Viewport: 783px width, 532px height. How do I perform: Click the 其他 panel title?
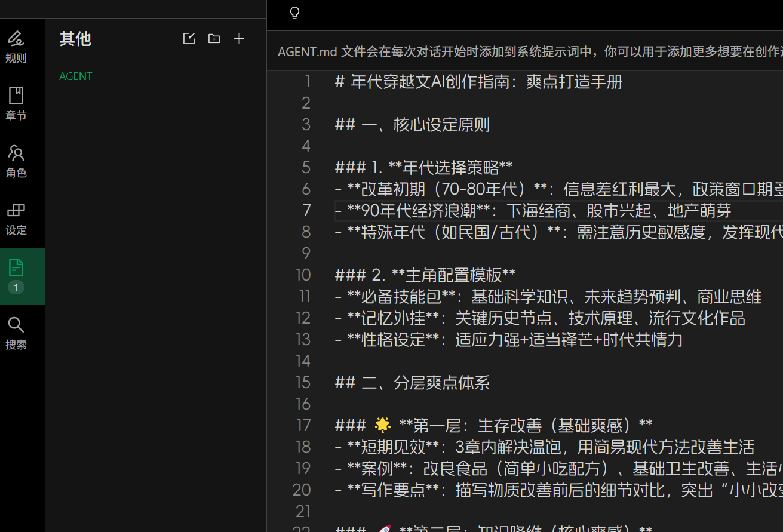click(75, 39)
